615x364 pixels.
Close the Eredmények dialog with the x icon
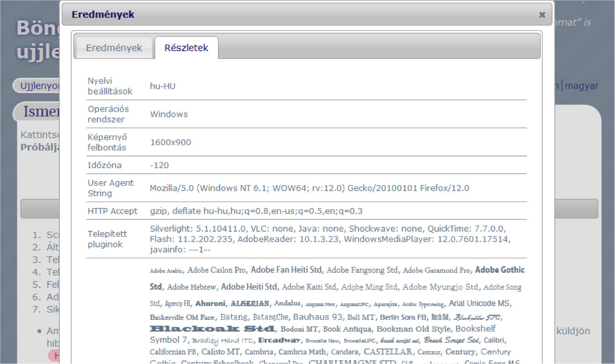(542, 15)
